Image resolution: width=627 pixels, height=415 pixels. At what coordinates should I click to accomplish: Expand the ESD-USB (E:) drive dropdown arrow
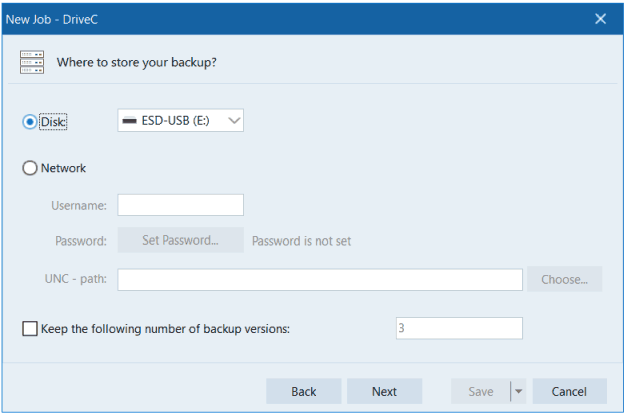pos(234,121)
